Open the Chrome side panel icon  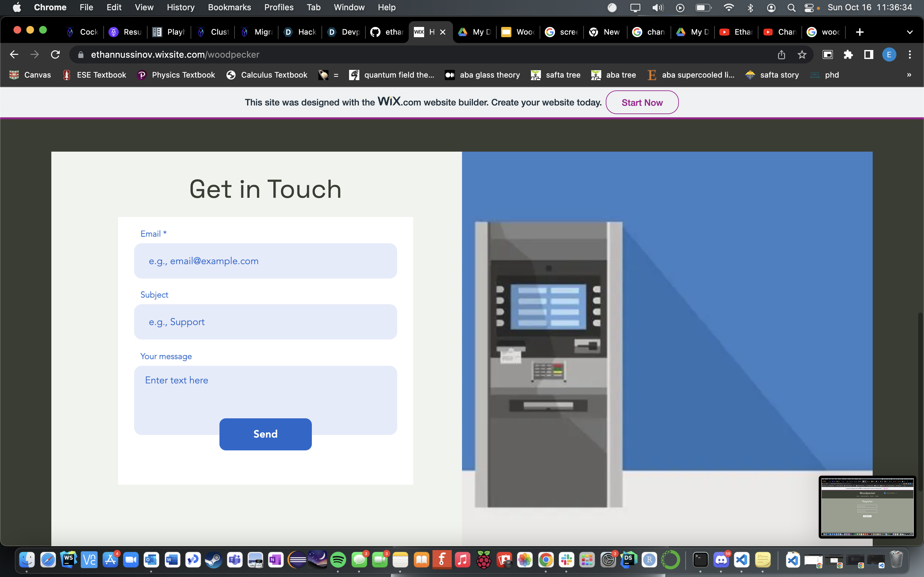[x=868, y=54]
